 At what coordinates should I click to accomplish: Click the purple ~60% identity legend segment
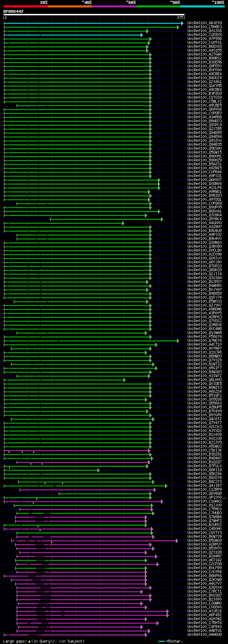tap(114, 6)
